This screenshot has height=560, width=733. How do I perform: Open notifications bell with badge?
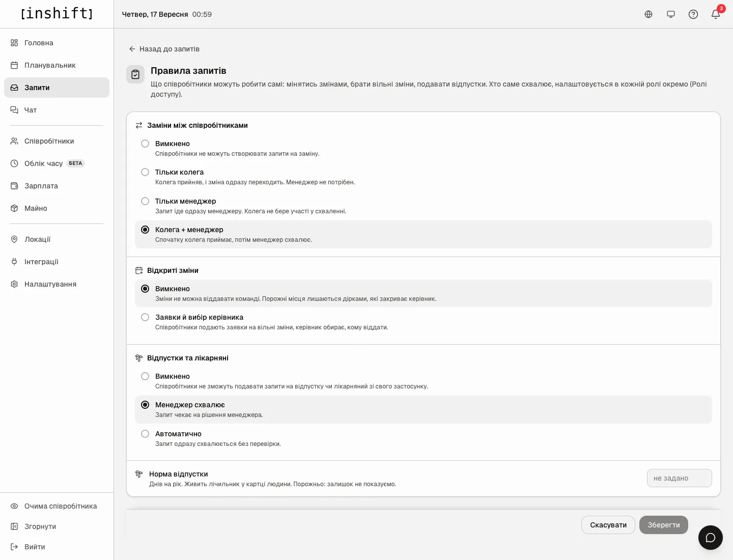[716, 14]
